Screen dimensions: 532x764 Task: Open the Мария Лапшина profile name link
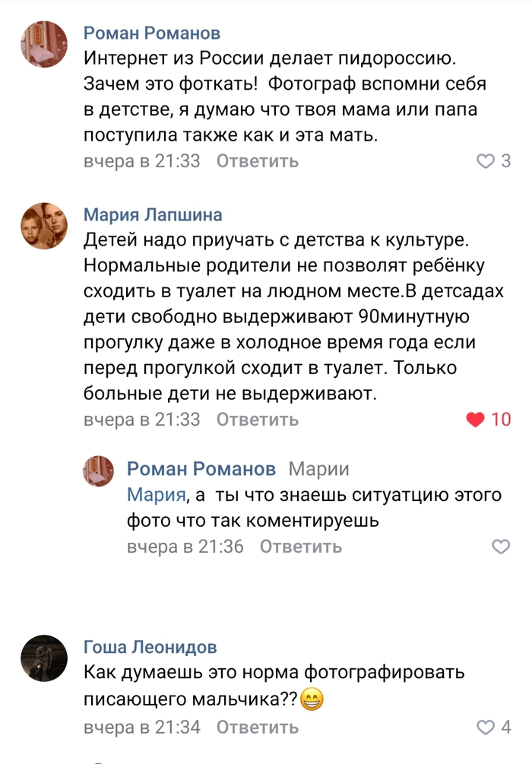[153, 214]
